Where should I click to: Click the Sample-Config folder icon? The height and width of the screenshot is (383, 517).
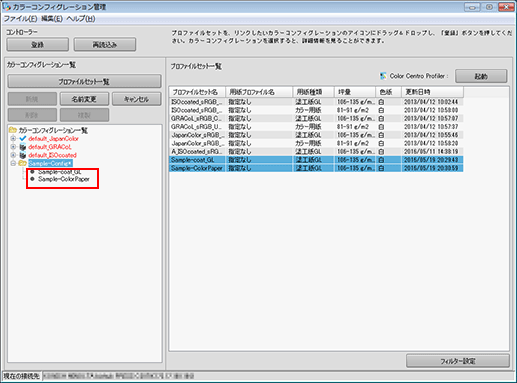(x=23, y=163)
